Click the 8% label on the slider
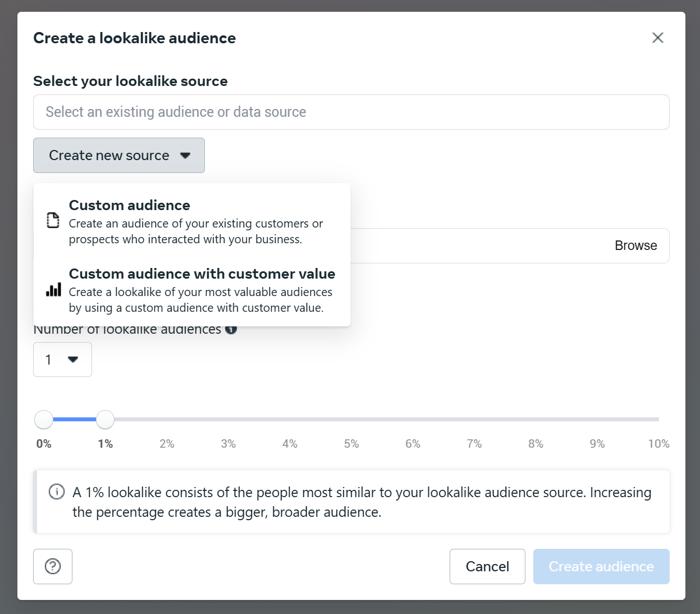 pyautogui.click(x=536, y=444)
